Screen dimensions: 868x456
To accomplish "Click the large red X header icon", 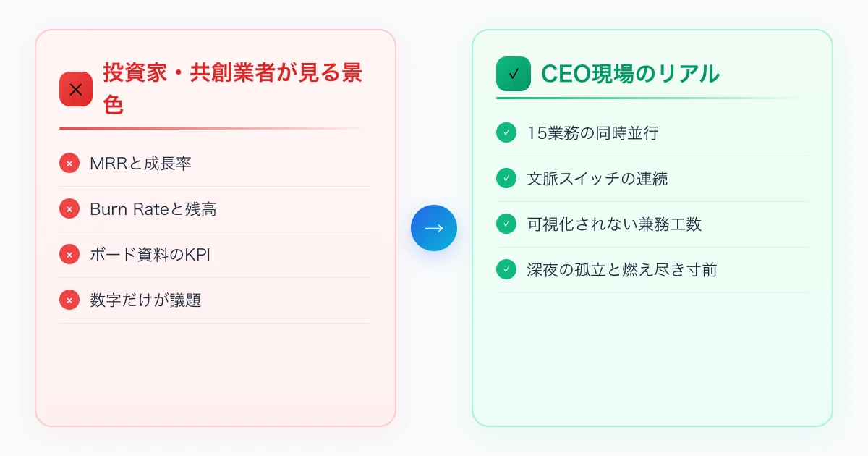I will click(76, 89).
